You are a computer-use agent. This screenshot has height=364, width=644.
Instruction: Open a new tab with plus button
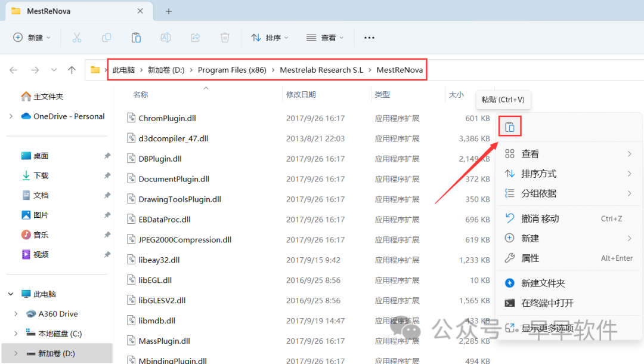169,11
